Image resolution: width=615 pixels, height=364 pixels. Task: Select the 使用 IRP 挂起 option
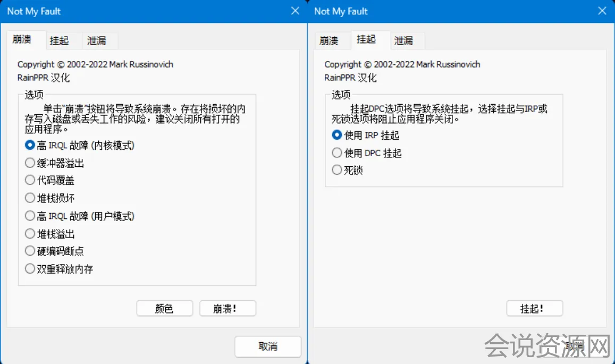[x=337, y=135]
